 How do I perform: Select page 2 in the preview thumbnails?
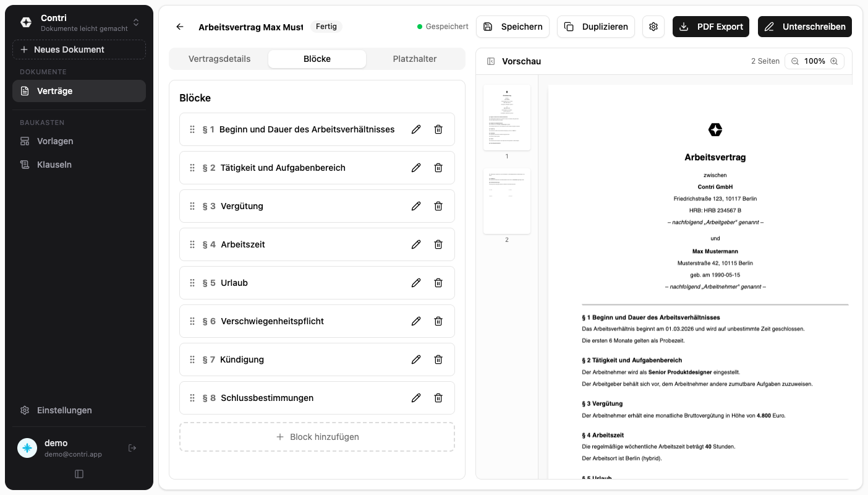tap(506, 200)
